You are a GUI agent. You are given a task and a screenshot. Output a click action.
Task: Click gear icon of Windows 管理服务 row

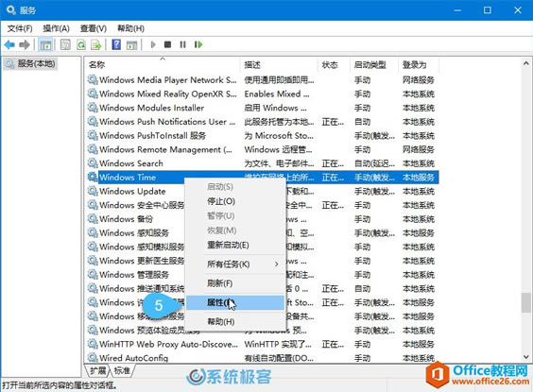tap(93, 274)
